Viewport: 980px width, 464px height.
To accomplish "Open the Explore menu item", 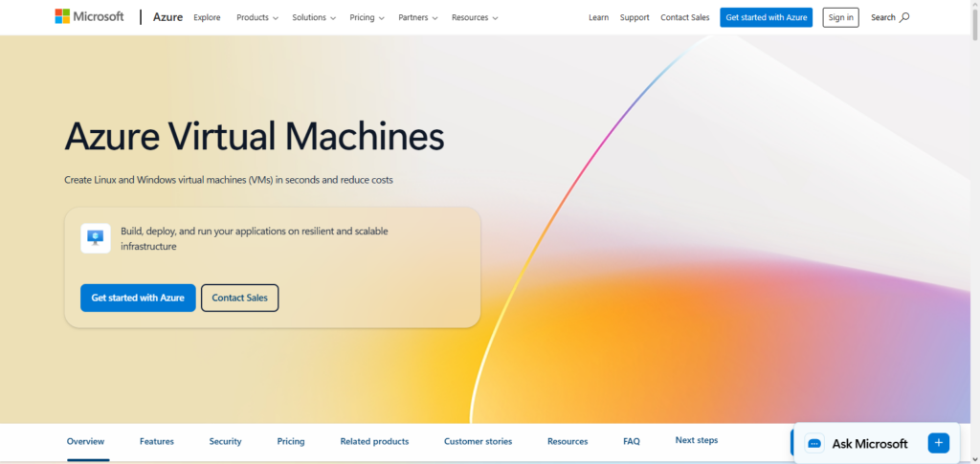I will (207, 17).
